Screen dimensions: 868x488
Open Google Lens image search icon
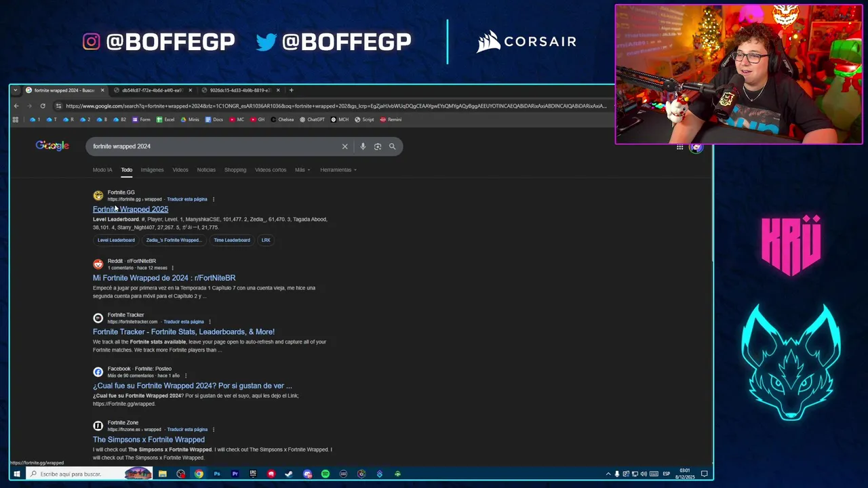click(x=378, y=146)
